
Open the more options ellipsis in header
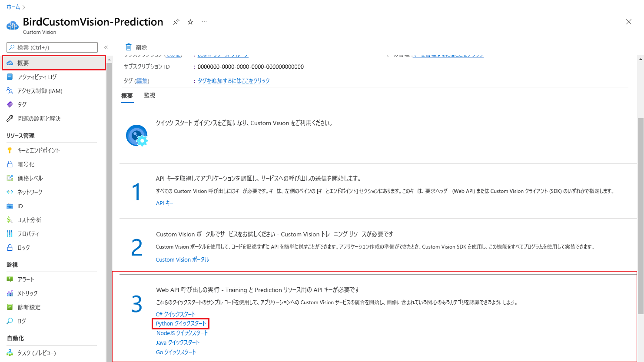(204, 22)
